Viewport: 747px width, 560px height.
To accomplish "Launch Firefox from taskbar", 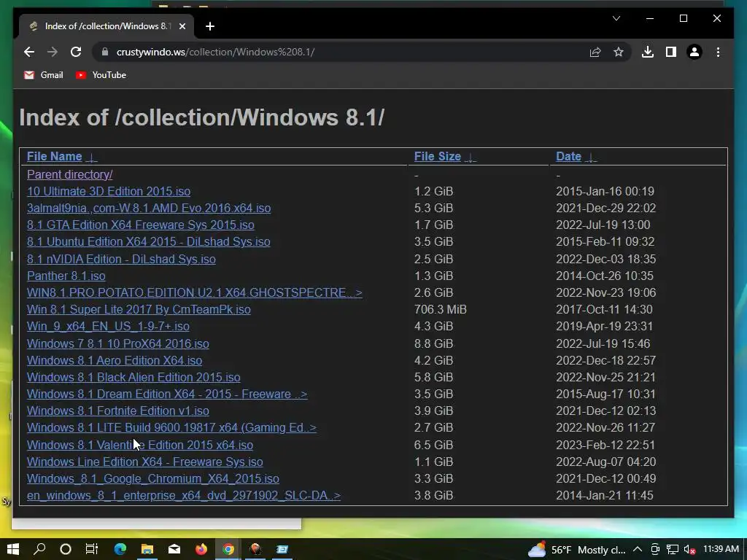I will [x=201, y=549].
